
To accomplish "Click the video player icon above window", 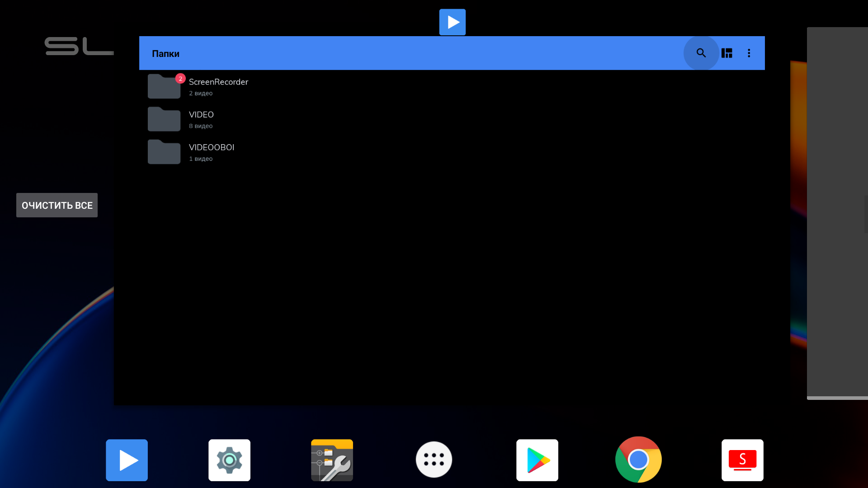I will pos(452,22).
